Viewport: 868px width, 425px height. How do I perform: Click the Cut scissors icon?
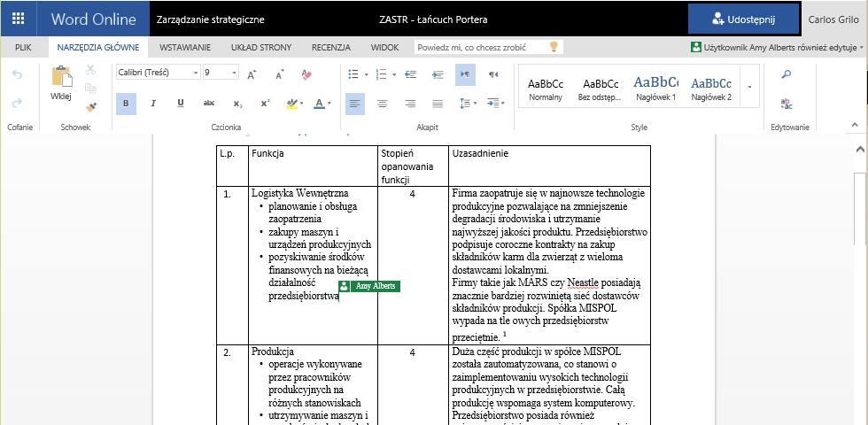[90, 70]
